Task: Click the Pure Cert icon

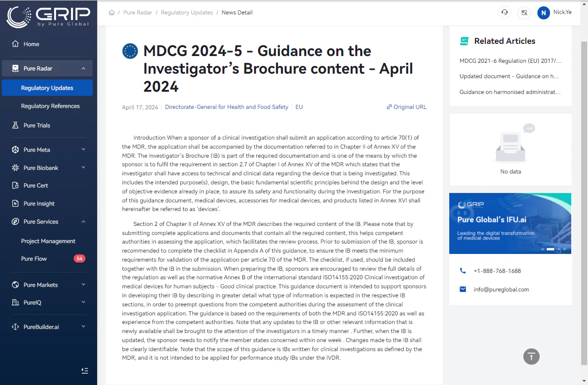Action: coord(15,185)
